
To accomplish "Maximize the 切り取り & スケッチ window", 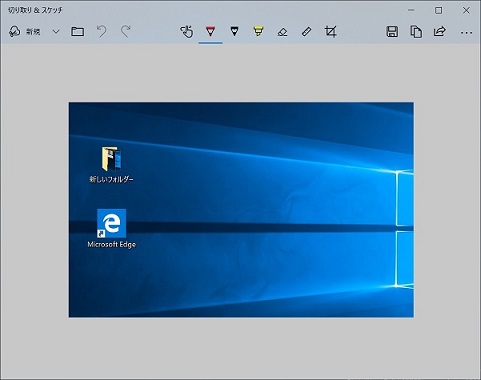I will click(x=439, y=10).
